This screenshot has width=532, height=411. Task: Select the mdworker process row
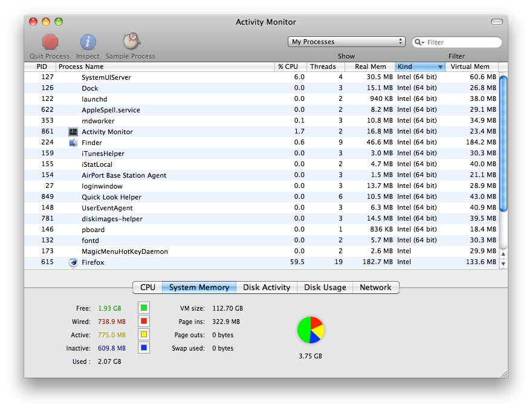click(x=262, y=120)
